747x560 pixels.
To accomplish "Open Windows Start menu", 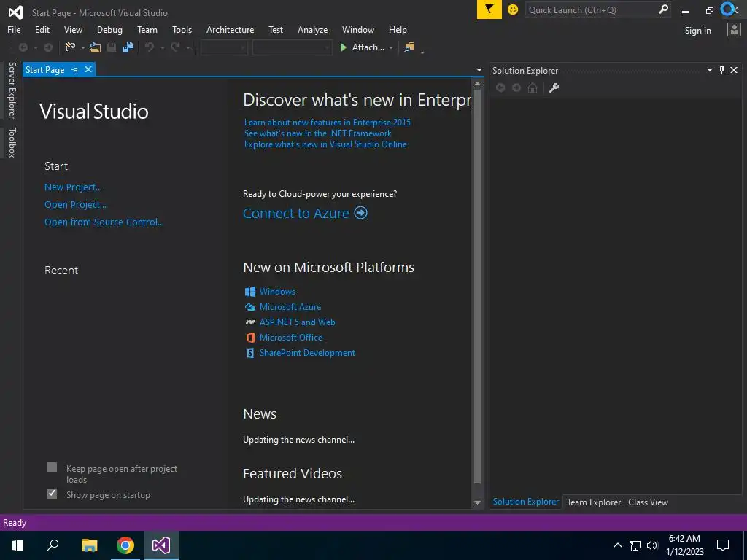I will [x=18, y=545].
